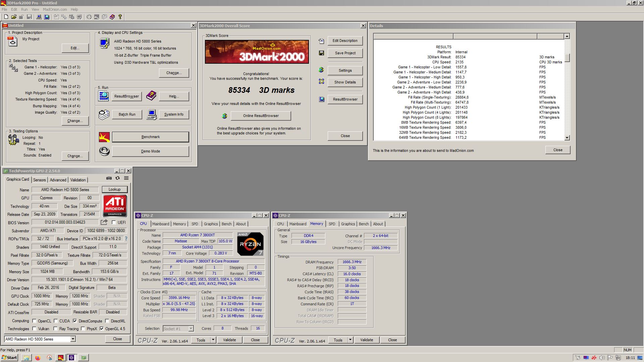Toggle the PhysX checkbox in GPU-Z
Screen dimensions: 644x362
pos(83,328)
